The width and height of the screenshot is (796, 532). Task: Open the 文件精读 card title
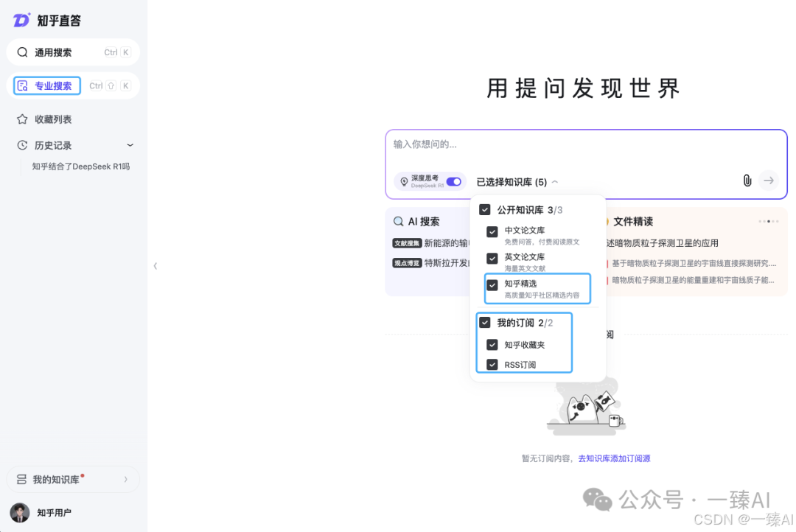[x=633, y=221]
